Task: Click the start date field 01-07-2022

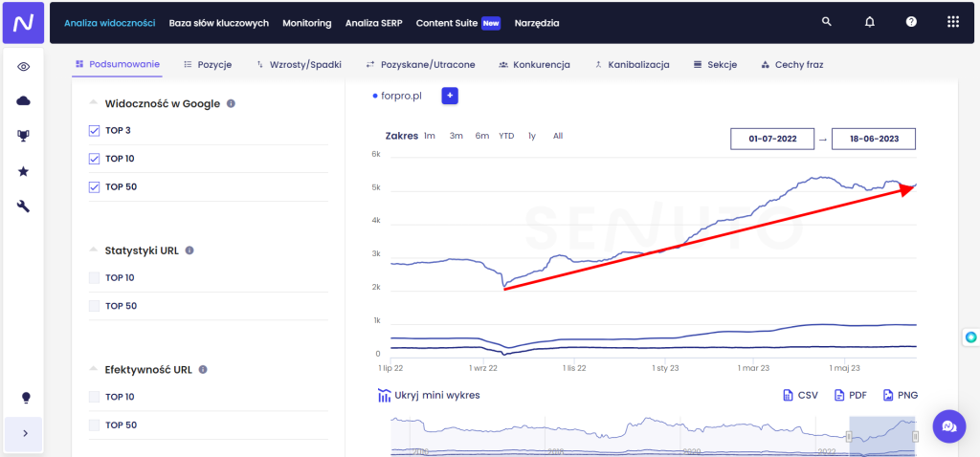Action: pyautogui.click(x=772, y=139)
